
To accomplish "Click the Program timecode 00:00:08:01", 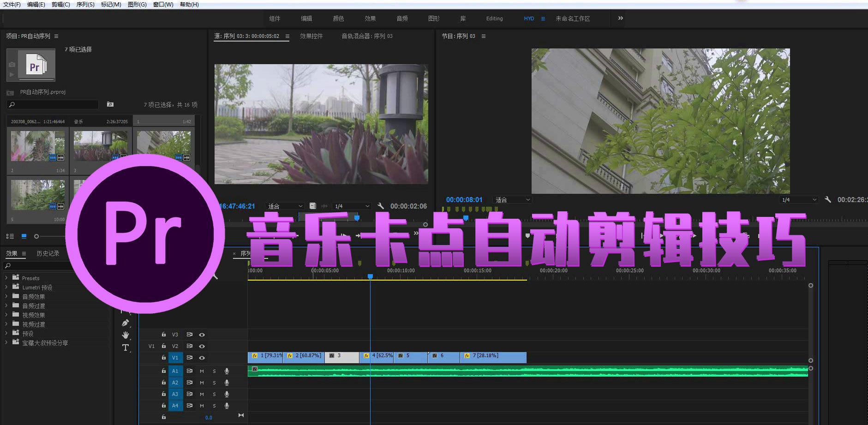I will point(464,200).
